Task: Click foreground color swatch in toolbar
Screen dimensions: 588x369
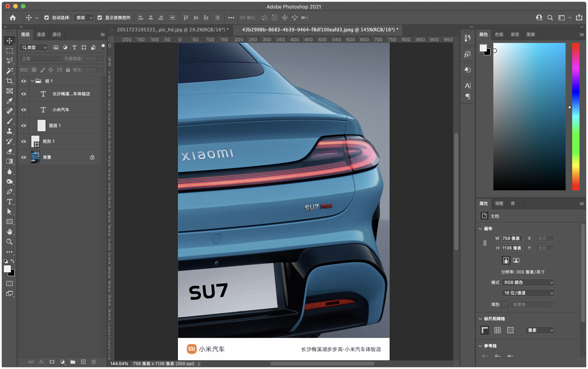Action: pyautogui.click(x=7, y=269)
